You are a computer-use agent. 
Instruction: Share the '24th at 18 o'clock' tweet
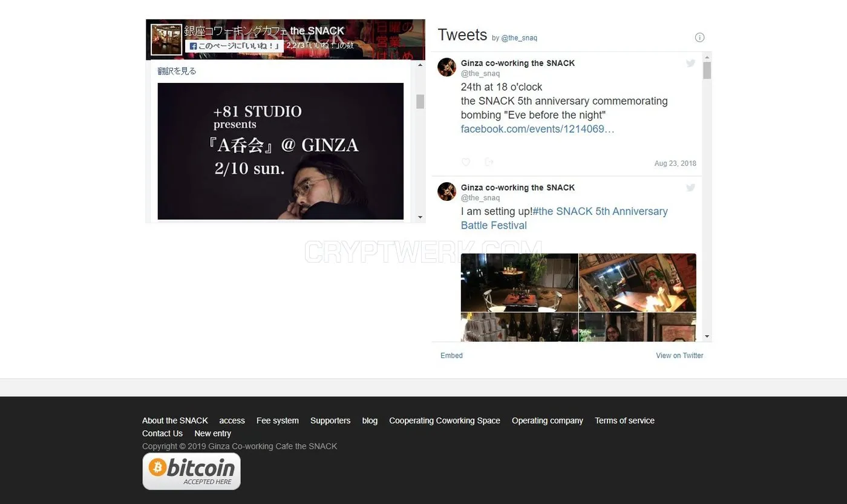pyautogui.click(x=489, y=162)
